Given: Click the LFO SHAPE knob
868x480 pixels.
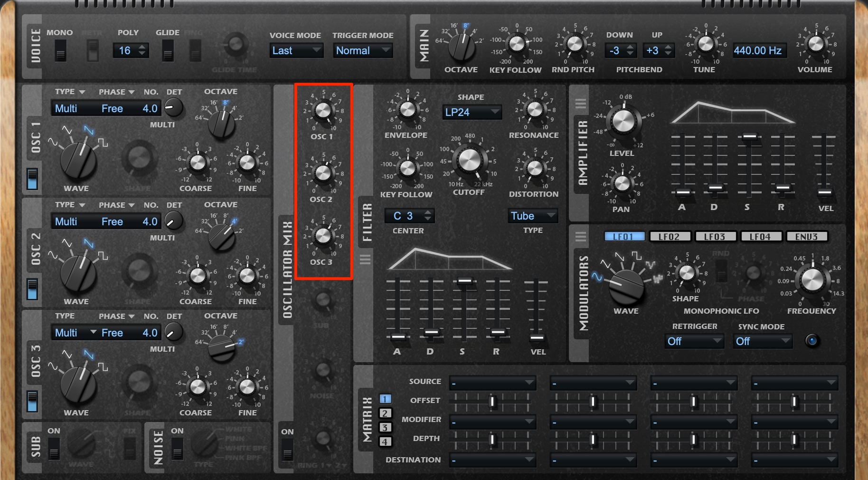Looking at the screenshot, I should coord(687,273).
